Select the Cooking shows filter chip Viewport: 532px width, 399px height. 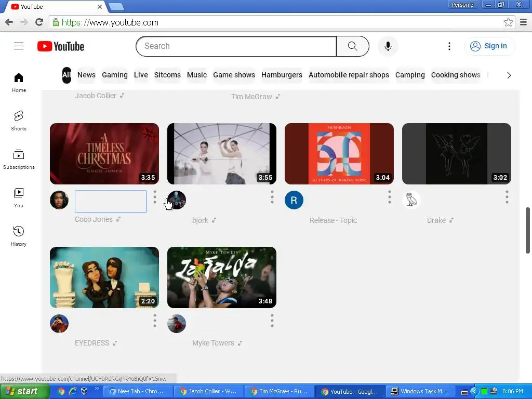pos(456,75)
